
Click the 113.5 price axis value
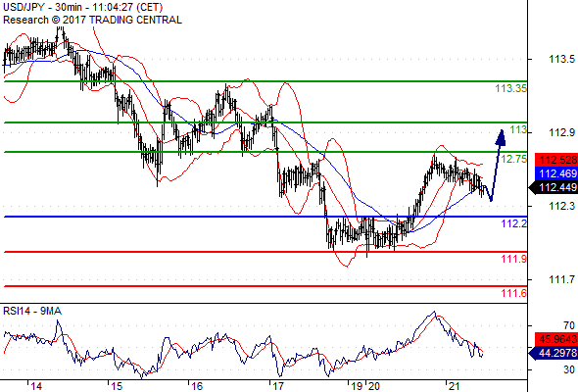(561, 59)
